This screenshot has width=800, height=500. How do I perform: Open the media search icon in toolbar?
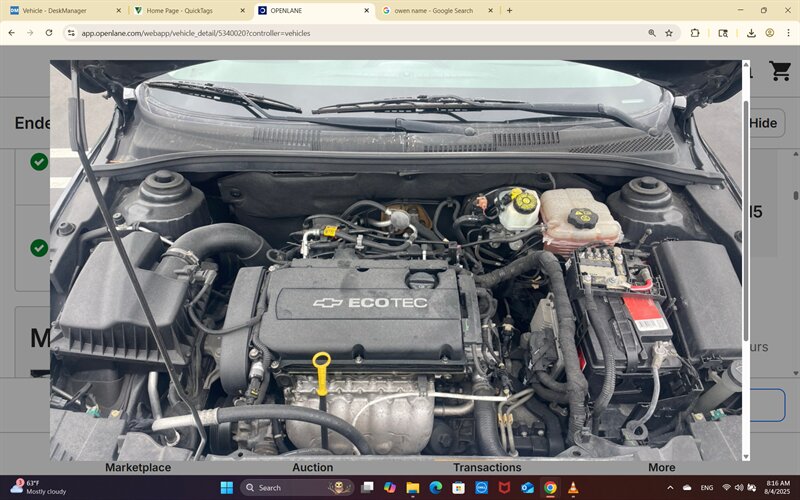[x=723, y=33]
